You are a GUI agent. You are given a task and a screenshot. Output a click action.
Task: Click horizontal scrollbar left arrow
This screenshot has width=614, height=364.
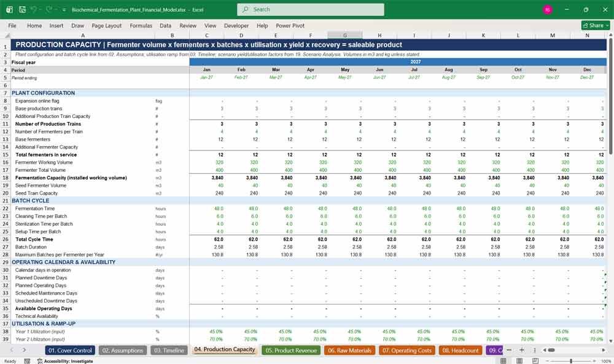pos(544,350)
